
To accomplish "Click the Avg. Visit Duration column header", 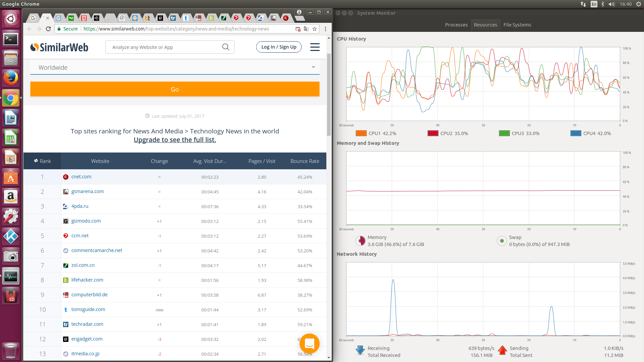I will [x=210, y=161].
